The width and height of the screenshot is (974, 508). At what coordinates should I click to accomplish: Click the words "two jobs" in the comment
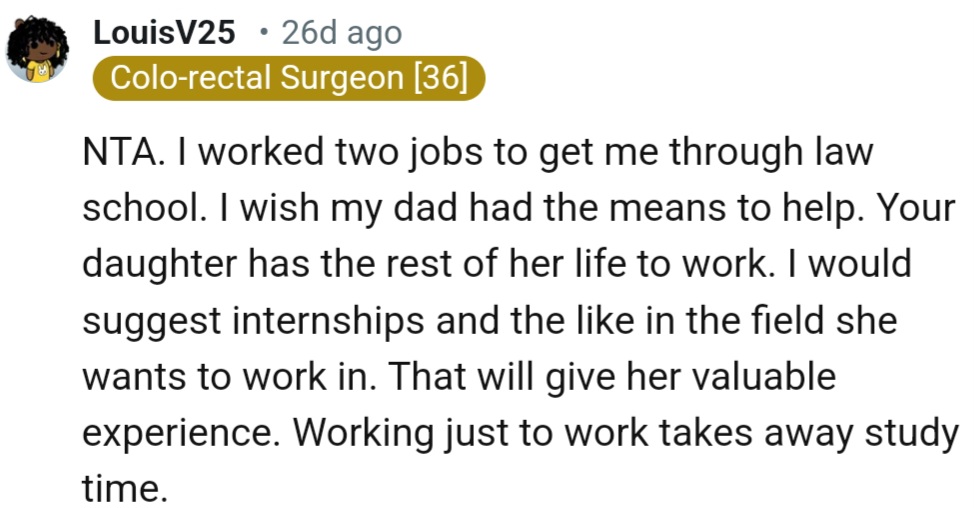(404, 153)
